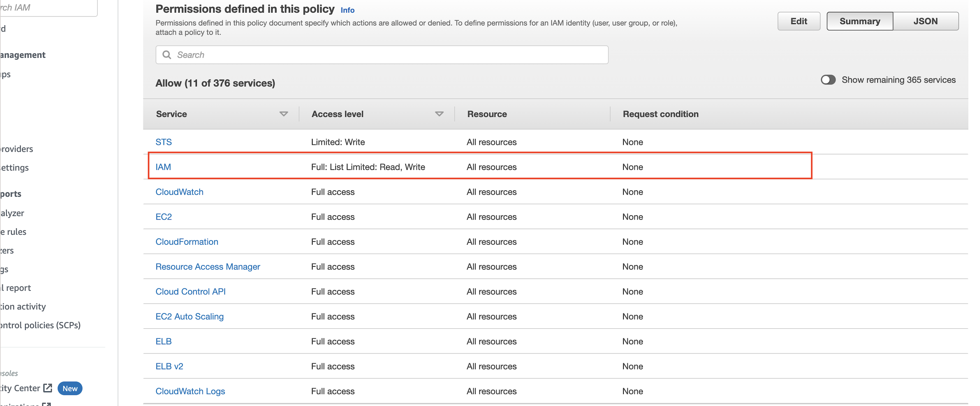Select 'Allow (11 of 376 services)' heading
The width and height of the screenshot is (980, 406).
pos(215,83)
